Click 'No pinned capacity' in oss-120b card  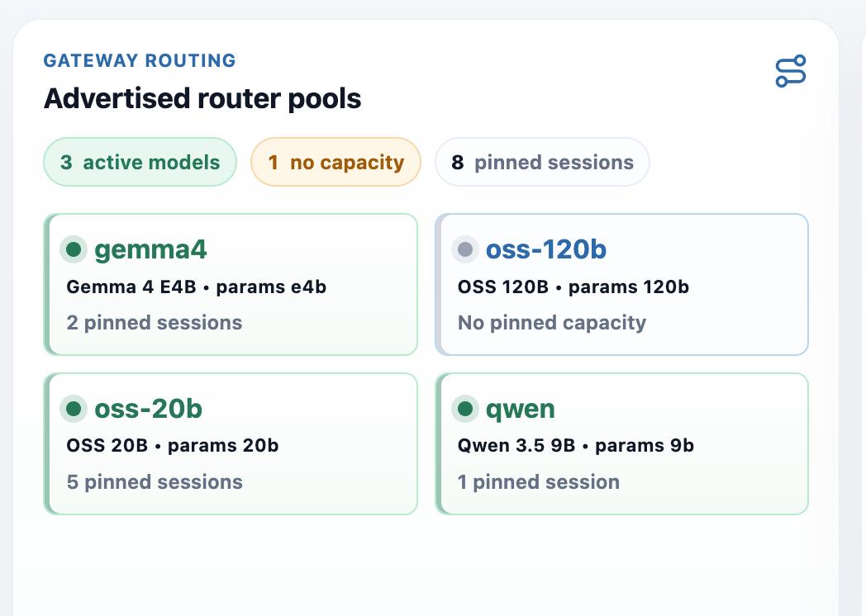pos(552,323)
